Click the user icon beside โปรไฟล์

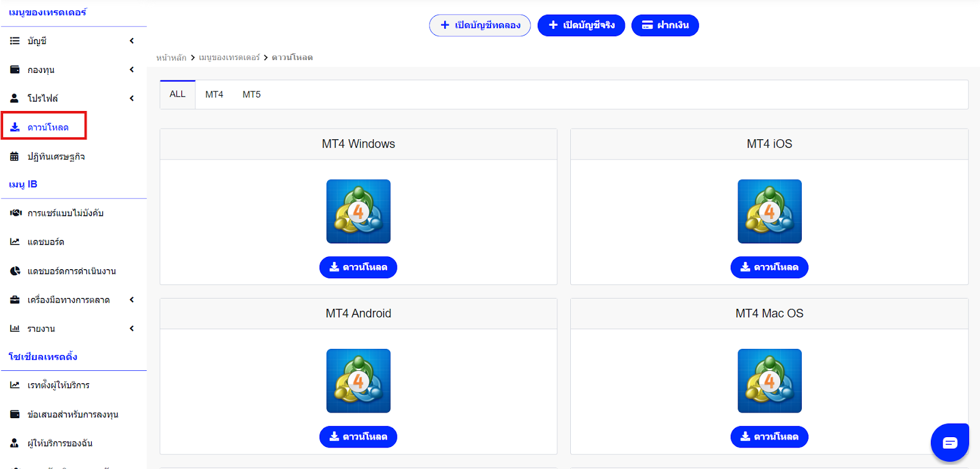click(15, 98)
